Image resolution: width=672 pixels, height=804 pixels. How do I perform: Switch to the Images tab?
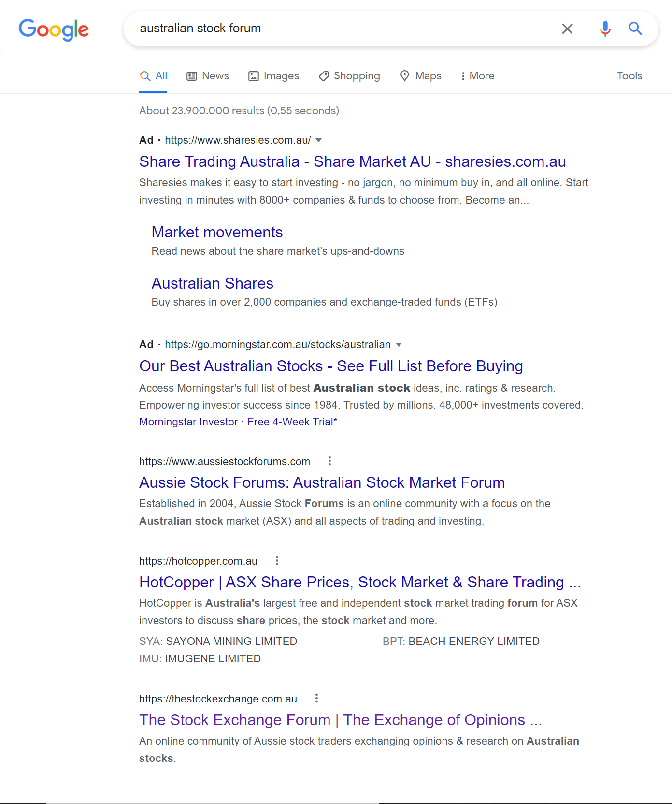click(274, 76)
